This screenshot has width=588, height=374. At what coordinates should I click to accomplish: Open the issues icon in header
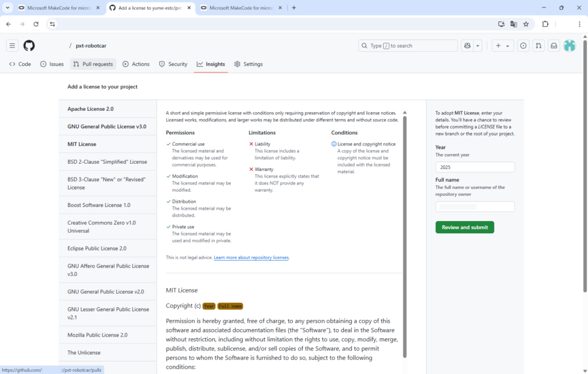pyautogui.click(x=523, y=45)
